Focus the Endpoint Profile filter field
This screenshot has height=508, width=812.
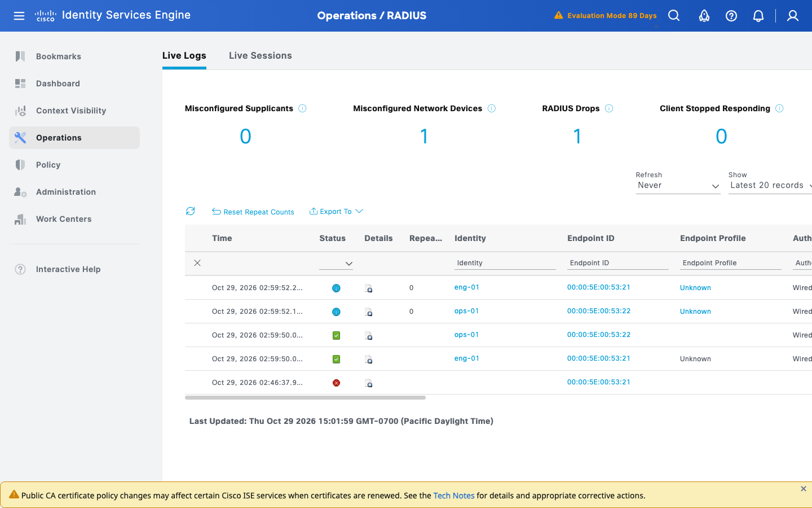(x=731, y=263)
